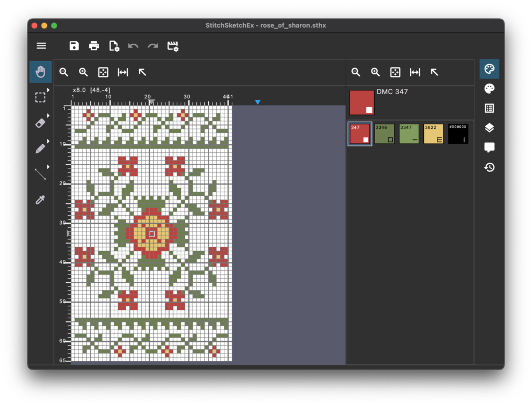
Task: Select the eyedropper color picker tool
Action: click(x=41, y=200)
